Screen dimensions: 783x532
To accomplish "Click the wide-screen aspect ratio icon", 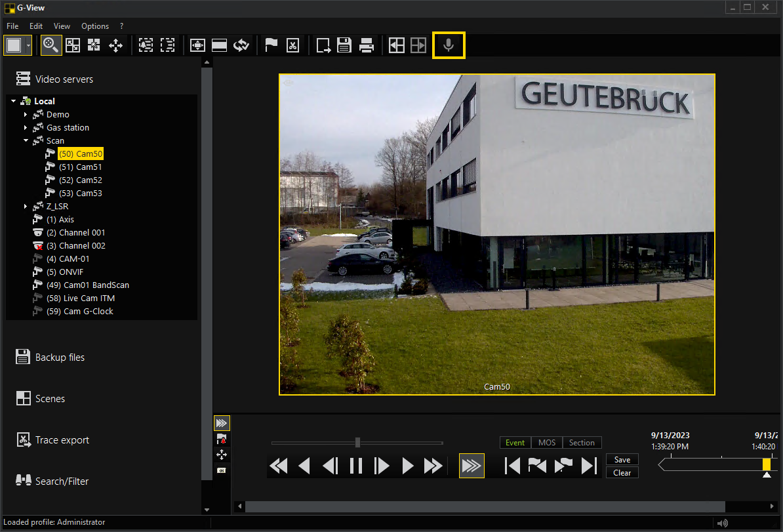I will pos(219,45).
